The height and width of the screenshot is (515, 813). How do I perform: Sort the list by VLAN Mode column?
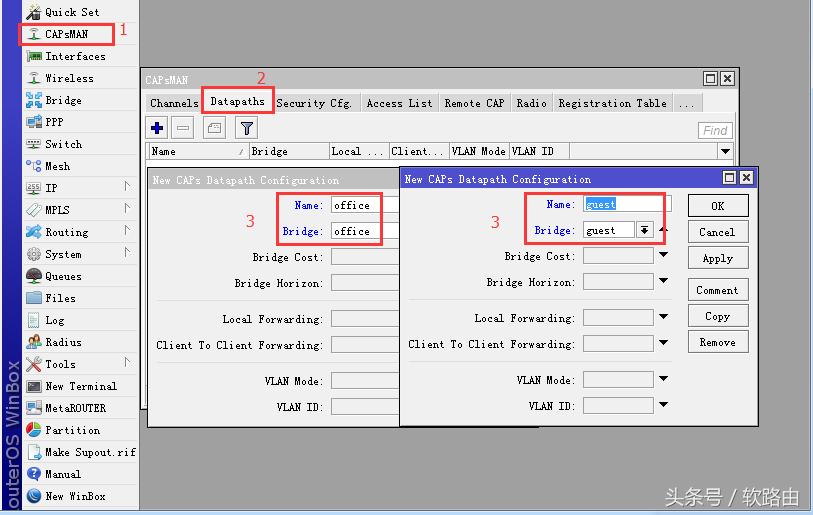tap(479, 151)
